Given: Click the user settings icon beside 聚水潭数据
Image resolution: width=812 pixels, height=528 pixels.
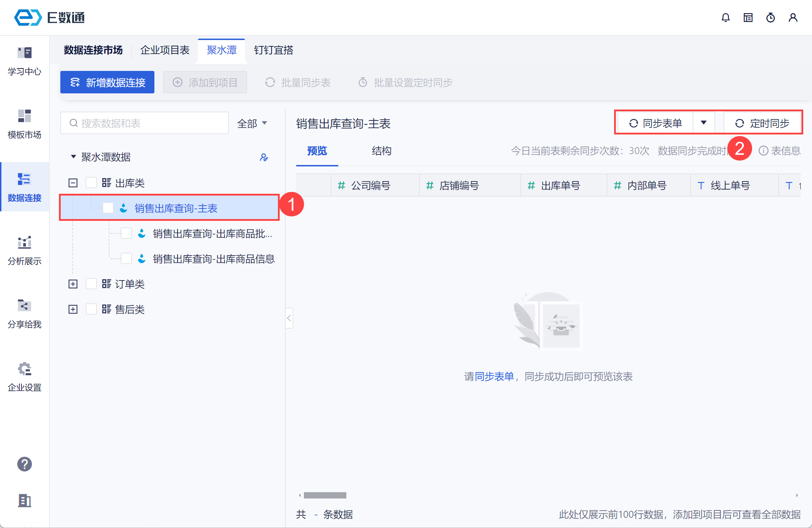Looking at the screenshot, I should coord(264,157).
